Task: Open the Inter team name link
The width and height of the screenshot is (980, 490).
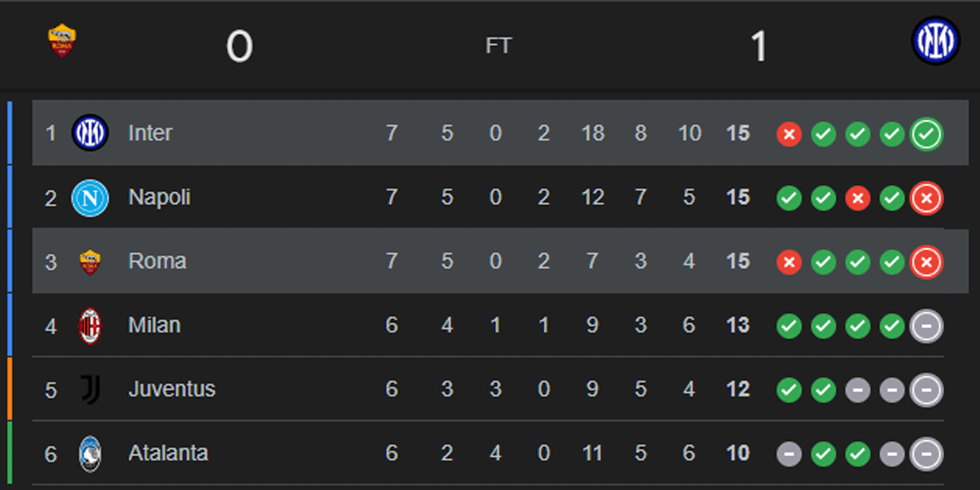Action: click(x=150, y=133)
